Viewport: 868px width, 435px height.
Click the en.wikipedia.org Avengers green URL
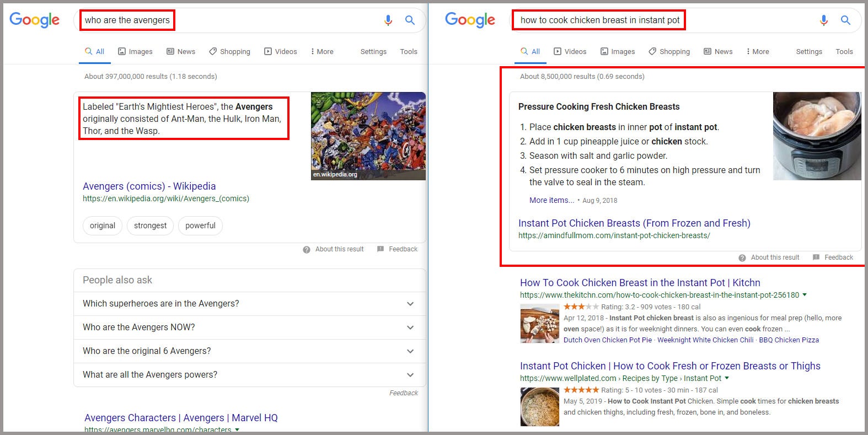click(166, 198)
